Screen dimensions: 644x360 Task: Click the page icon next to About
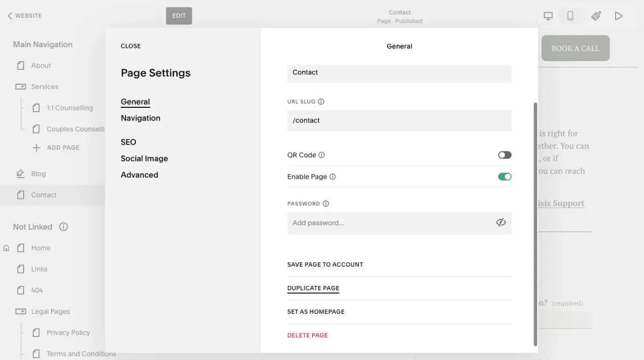click(x=20, y=65)
